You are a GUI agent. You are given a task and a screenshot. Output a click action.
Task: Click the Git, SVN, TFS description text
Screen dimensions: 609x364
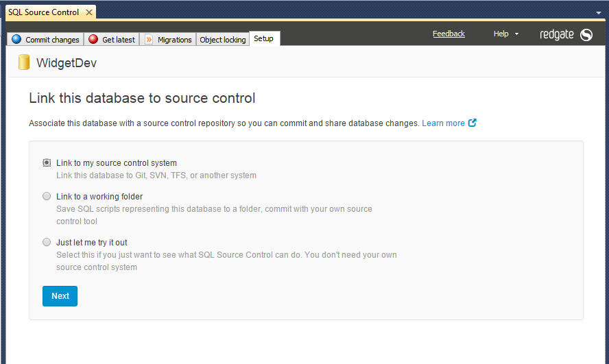click(x=156, y=175)
